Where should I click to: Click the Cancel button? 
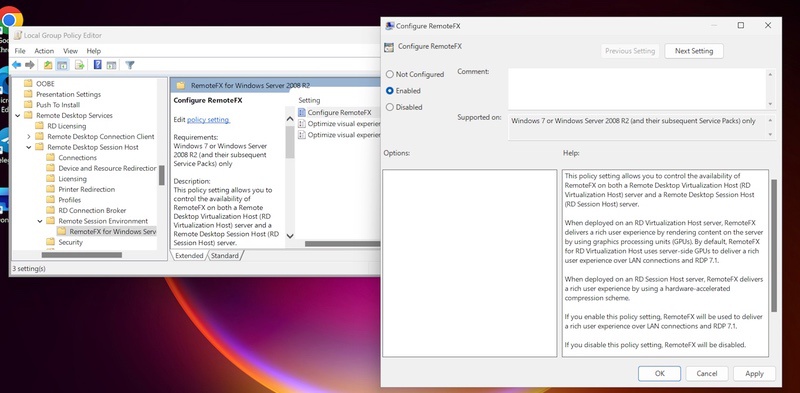(x=707, y=374)
